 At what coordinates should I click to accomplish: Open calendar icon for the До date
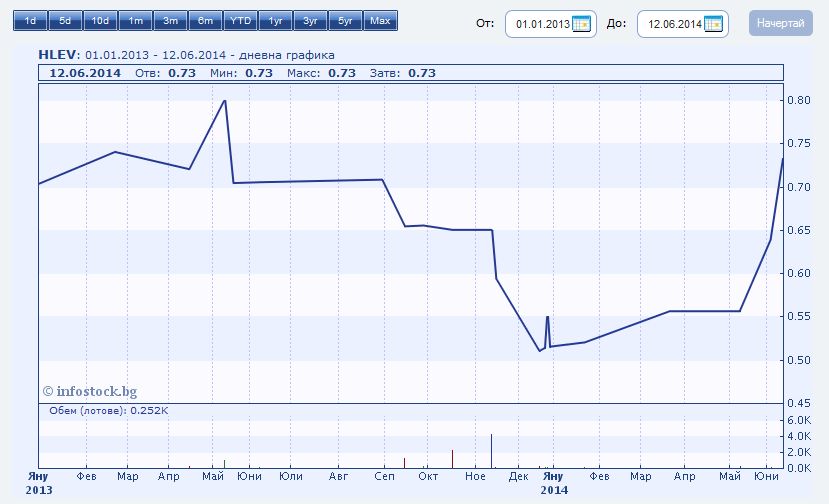tap(713, 24)
